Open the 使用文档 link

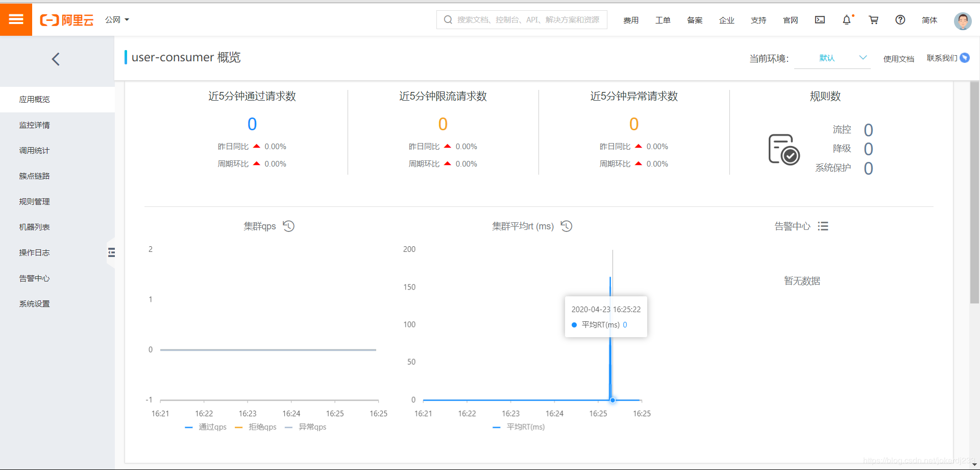click(899, 59)
